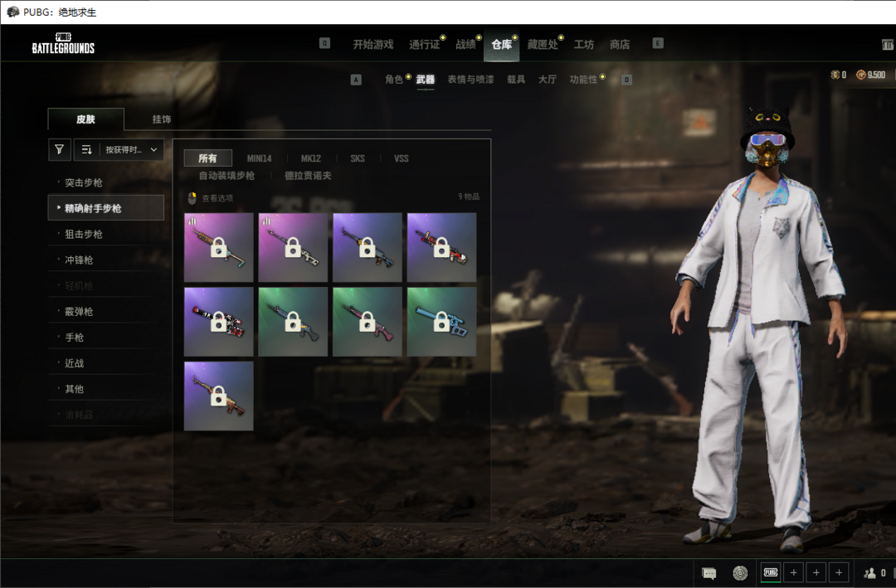The height and width of the screenshot is (588, 896).
Task: Switch to the 载具 subtab
Action: (x=516, y=80)
